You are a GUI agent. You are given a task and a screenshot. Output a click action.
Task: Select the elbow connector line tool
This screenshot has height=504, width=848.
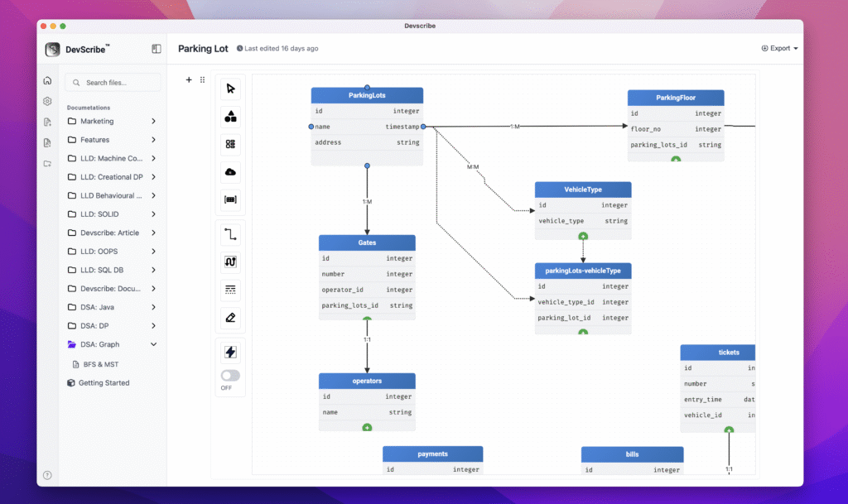tap(230, 234)
